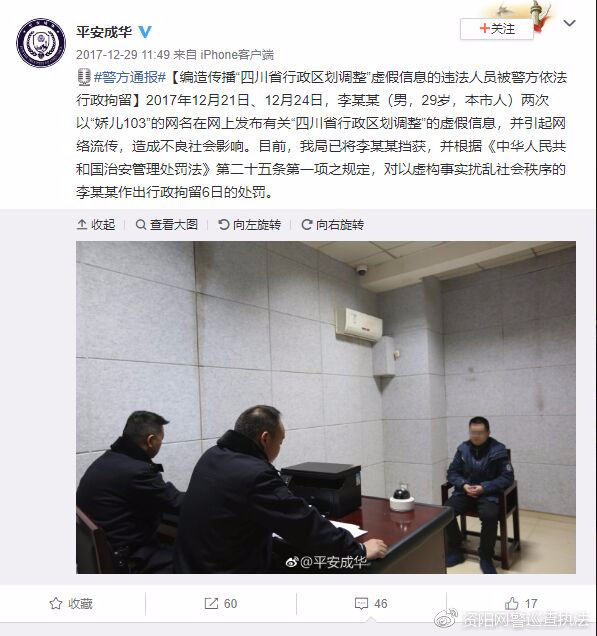Like the post with thumbs-up showing 17
Screen dimensions: 597x636
(521, 604)
